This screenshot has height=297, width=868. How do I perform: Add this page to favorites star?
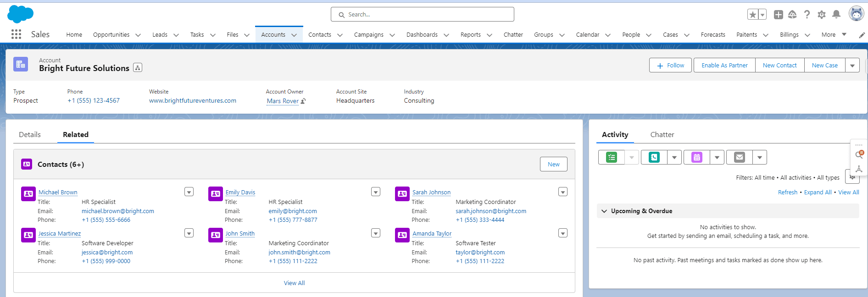coord(752,15)
